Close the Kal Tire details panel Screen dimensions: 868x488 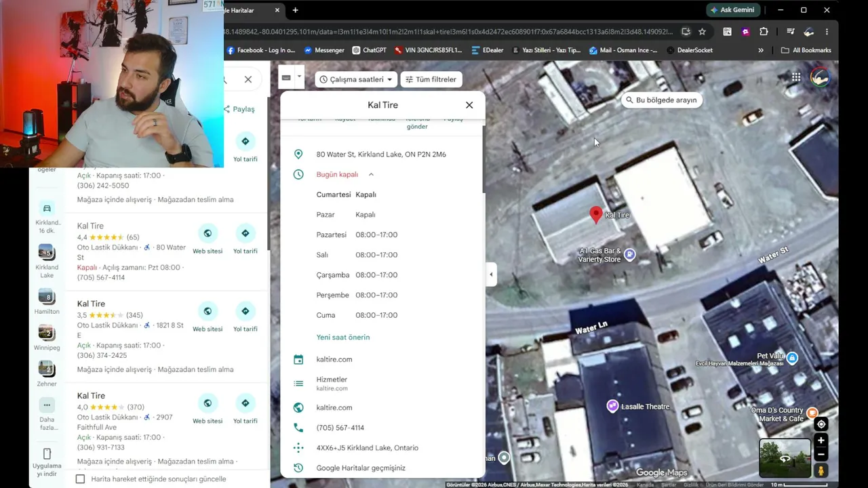click(x=469, y=105)
